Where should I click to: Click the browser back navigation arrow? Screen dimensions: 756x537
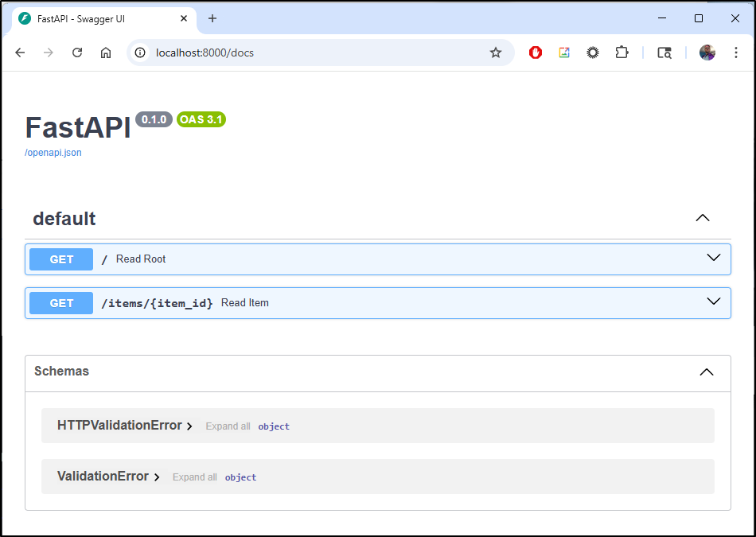[x=19, y=53]
